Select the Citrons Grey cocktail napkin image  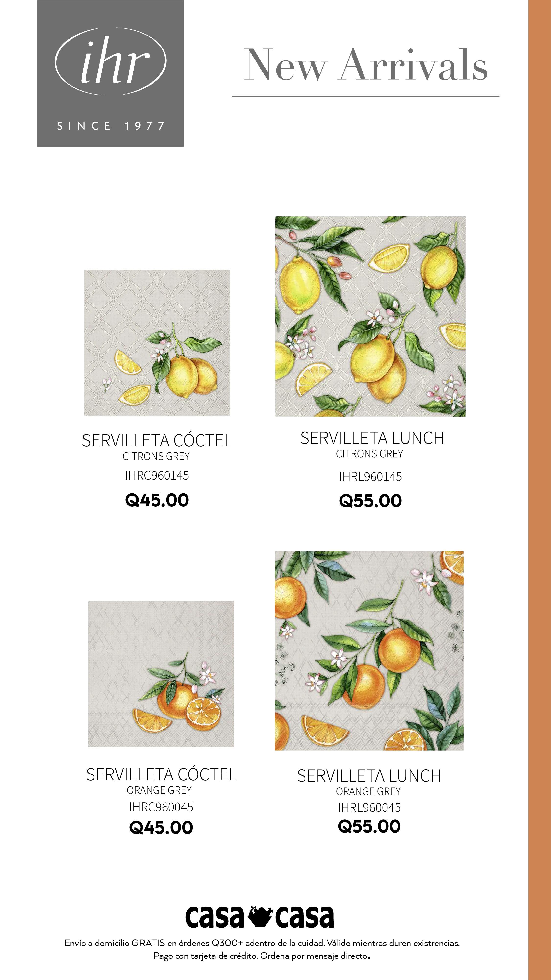pyautogui.click(x=157, y=343)
